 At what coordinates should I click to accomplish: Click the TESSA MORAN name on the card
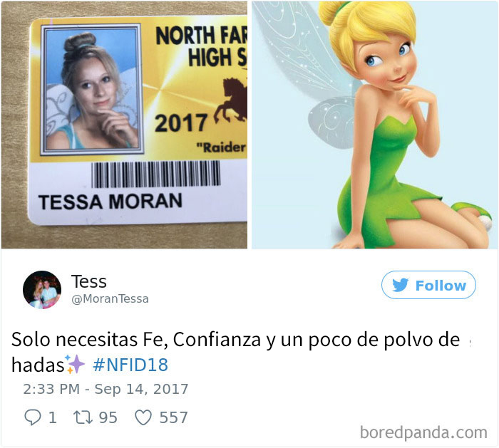tap(110, 202)
